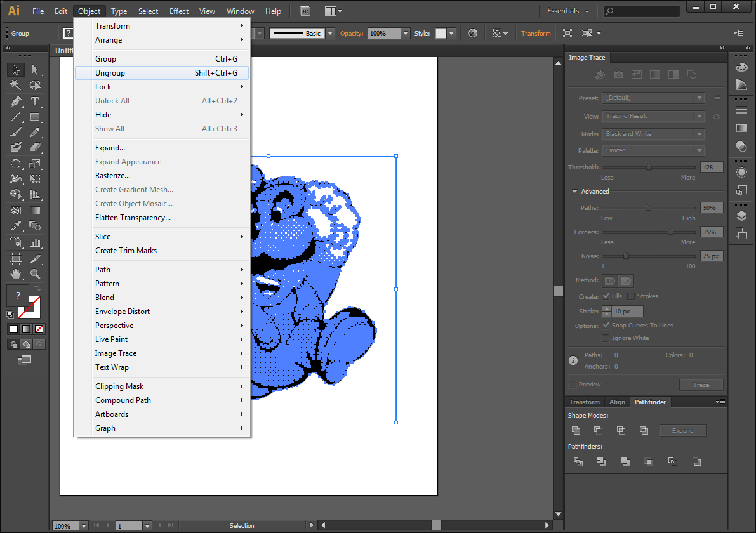Select the Eyedropper tool

[16, 225]
